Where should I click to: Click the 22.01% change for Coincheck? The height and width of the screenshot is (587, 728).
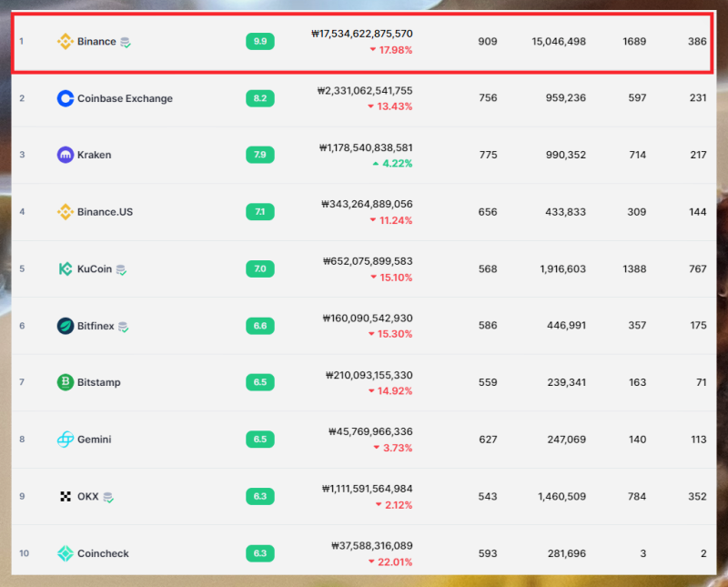point(390,562)
